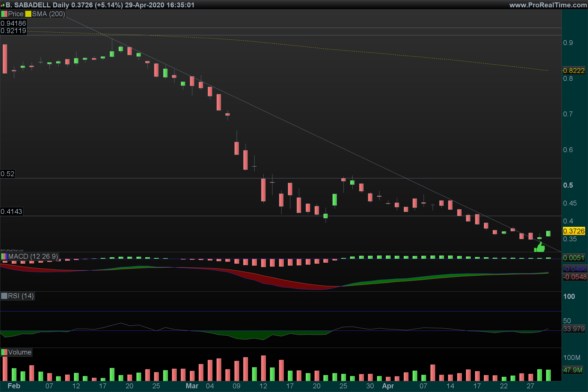This screenshot has height=392, width=588.
Task: Select the RSI (14) panel label
Action: (x=21, y=296)
